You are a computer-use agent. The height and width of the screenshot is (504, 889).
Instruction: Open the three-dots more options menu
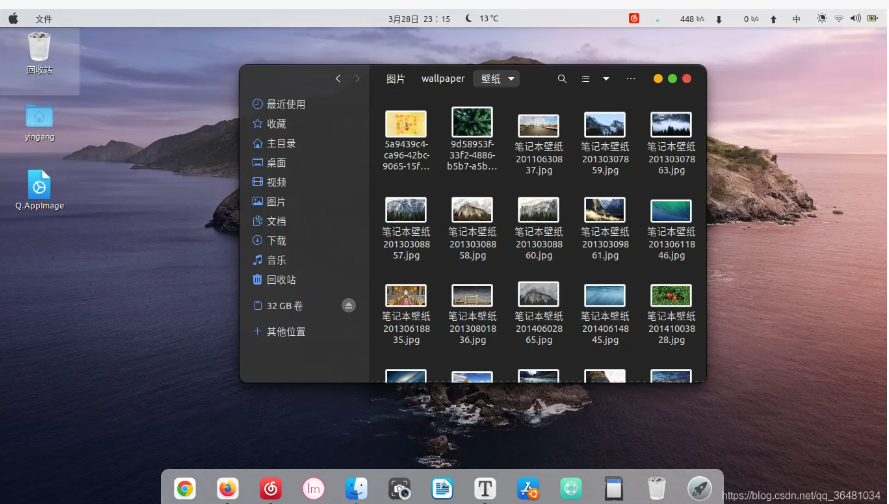coord(631,79)
